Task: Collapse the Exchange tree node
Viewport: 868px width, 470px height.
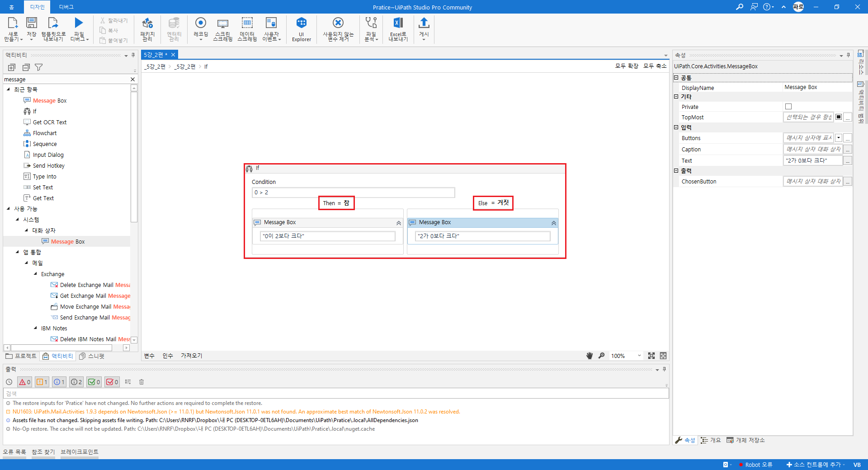Action: point(35,273)
